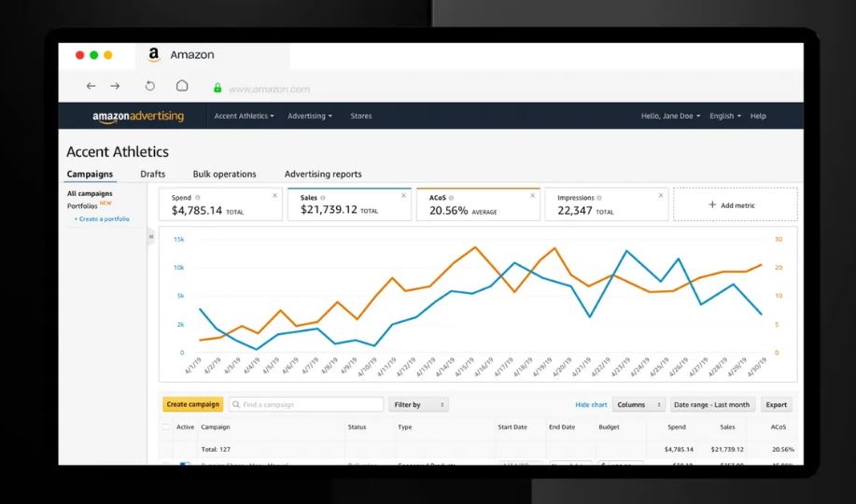
Task: Remove the ACoS metric card
Action: [x=532, y=195]
